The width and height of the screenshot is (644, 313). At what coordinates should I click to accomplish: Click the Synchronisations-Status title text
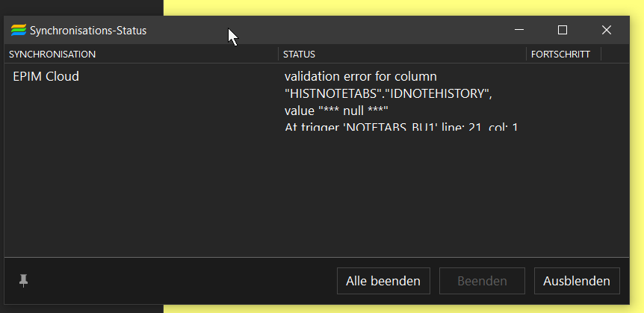coord(88,31)
